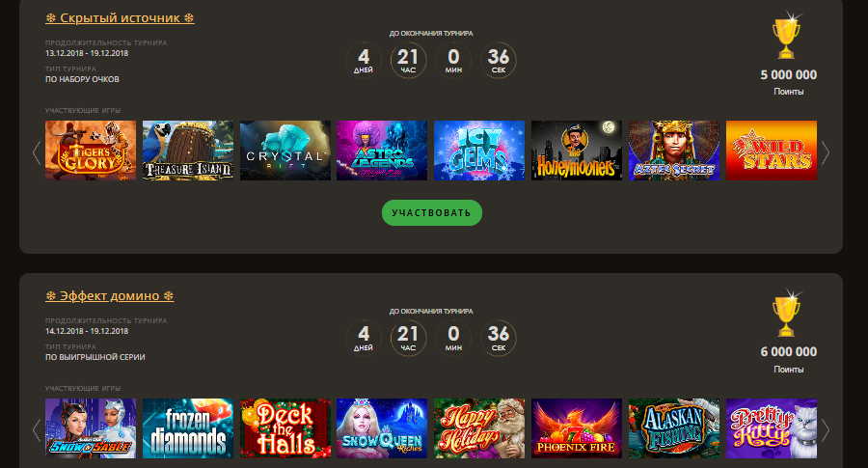
Task: Open the Tiger's Glory game thumbnail
Action: tap(91, 151)
